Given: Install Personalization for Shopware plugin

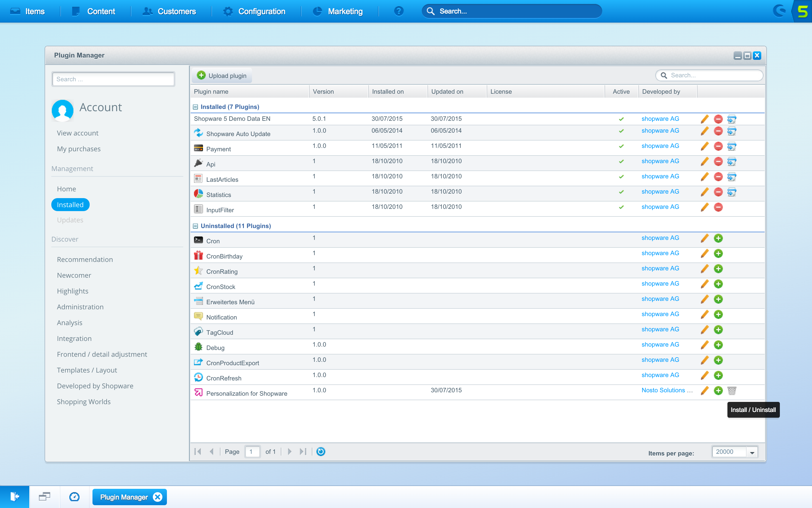Looking at the screenshot, I should [x=718, y=390].
